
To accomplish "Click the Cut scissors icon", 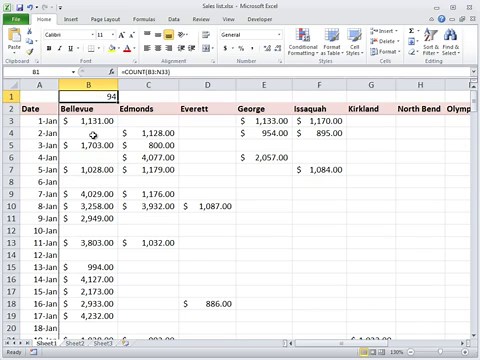I will coord(29,31).
